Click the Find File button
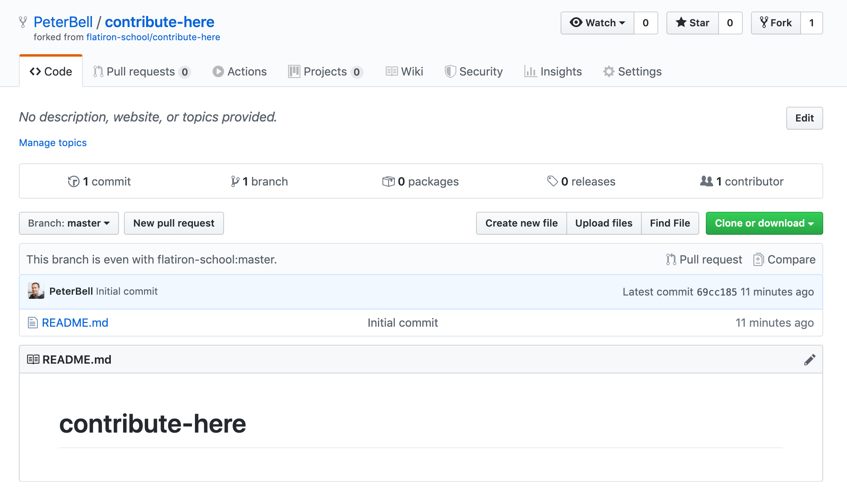Viewport: 847px width, 504px height. (670, 223)
